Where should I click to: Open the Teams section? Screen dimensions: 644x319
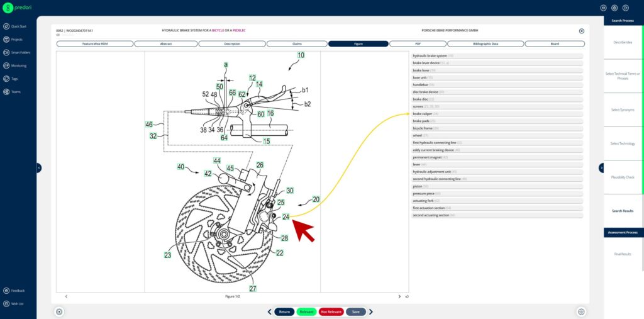click(x=16, y=92)
